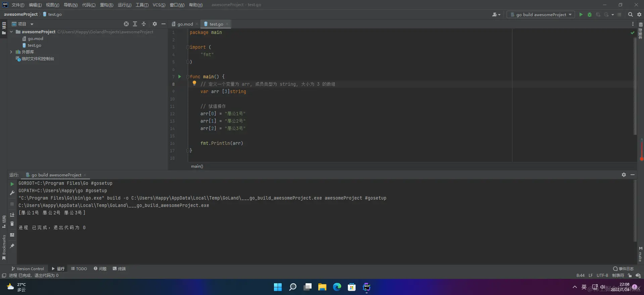Click editor vertical scrollbar

point(635,85)
